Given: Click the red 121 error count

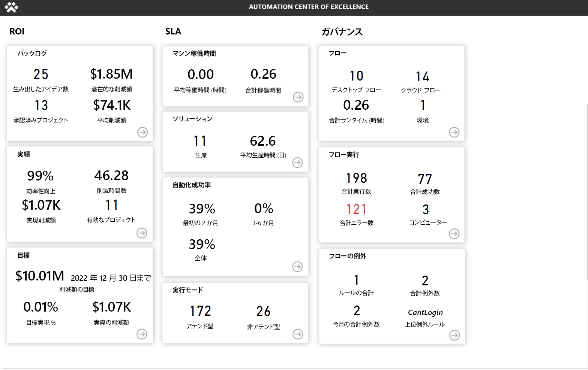Looking at the screenshot, I should [x=357, y=209].
